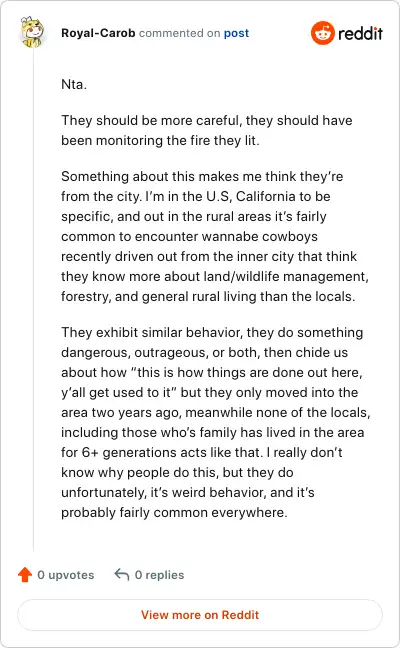Click the Royal-Carob user avatar
The width and height of the screenshot is (400, 648).
32,32
